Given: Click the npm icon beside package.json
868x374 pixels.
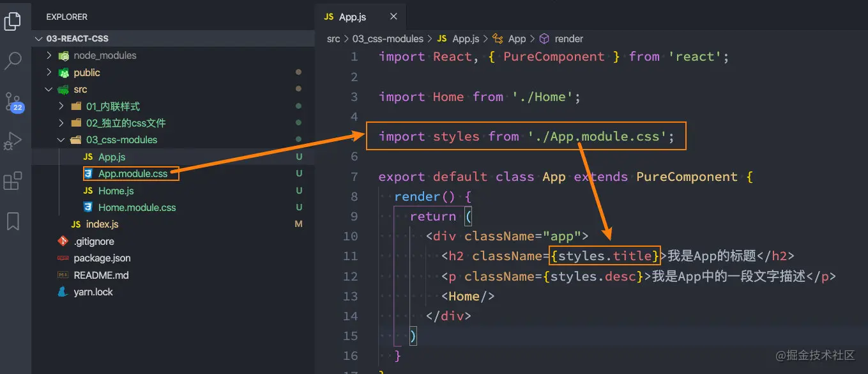Looking at the screenshot, I should (63, 258).
